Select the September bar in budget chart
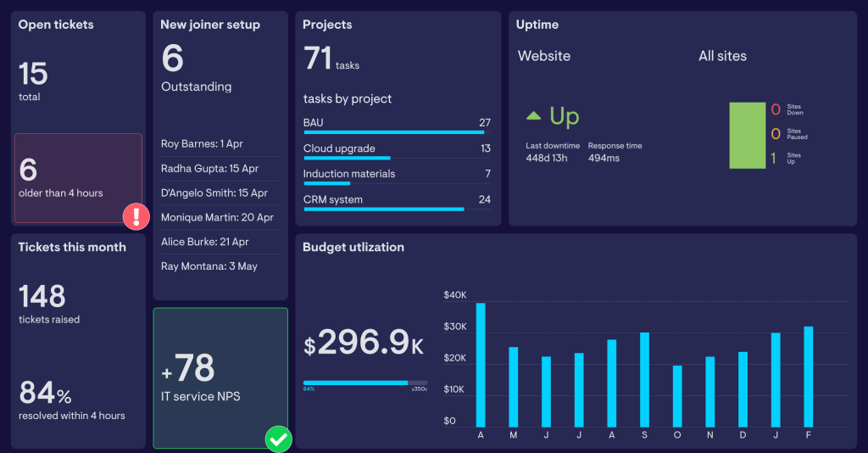This screenshot has height=453, width=868. 644,379
